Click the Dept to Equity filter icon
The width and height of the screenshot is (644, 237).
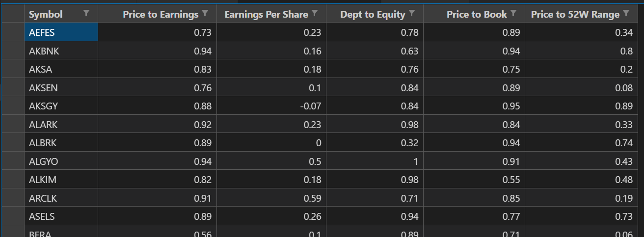click(412, 13)
